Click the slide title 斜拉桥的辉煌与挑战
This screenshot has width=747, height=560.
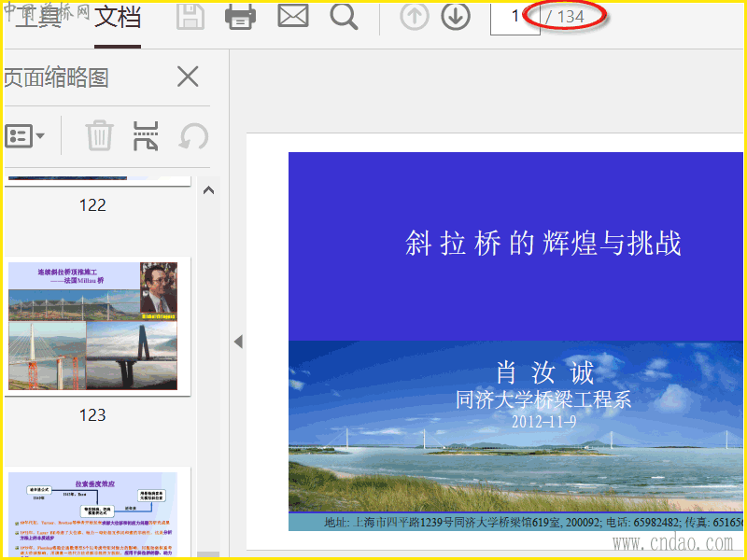click(543, 243)
